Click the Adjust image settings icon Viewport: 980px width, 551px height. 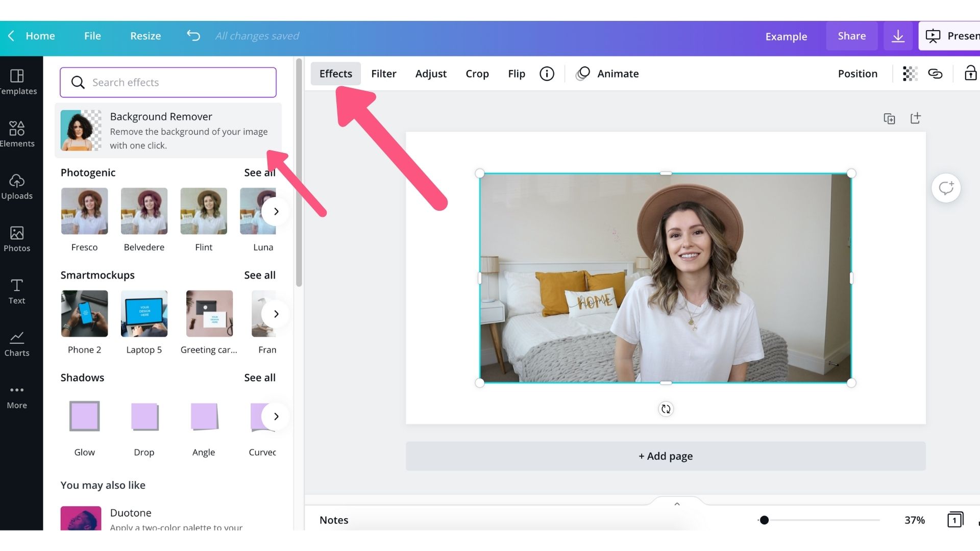point(431,73)
